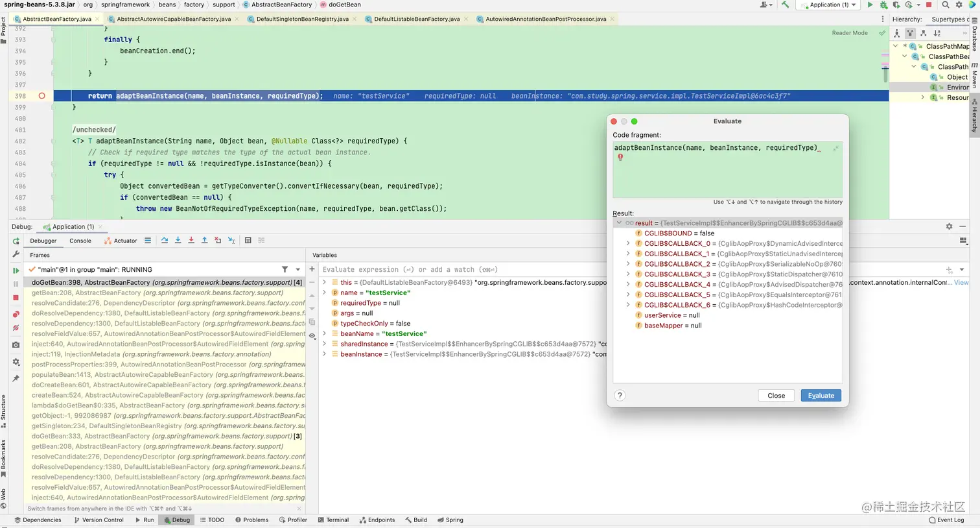This screenshot has width=980, height=528.
Task: Open the Terminal tool window
Action: tap(333, 520)
